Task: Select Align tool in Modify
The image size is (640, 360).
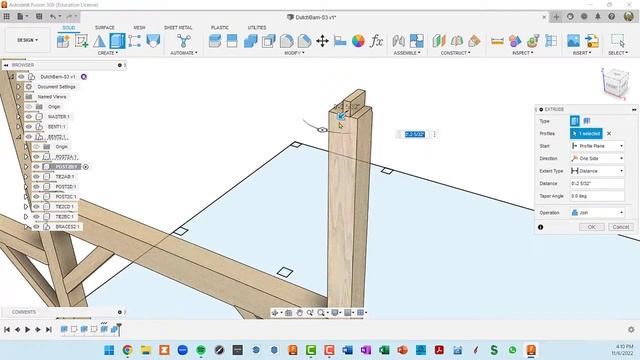Action: tap(340, 41)
